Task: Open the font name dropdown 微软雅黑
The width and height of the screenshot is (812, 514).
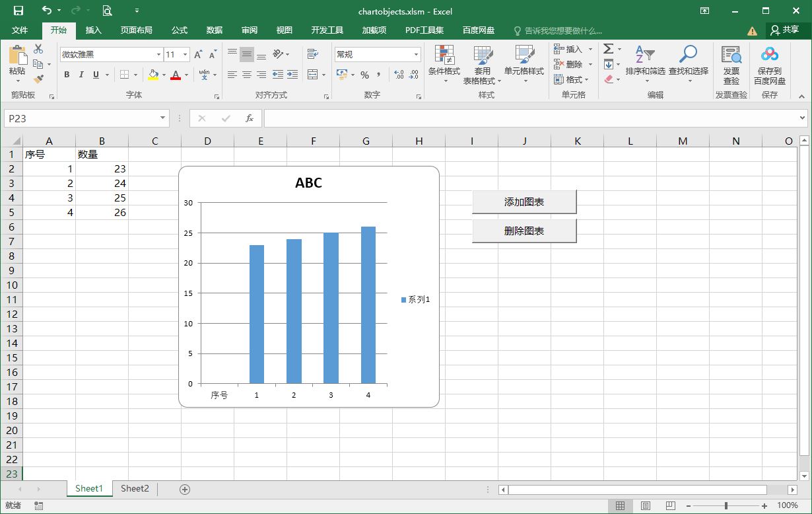Action: click(x=158, y=55)
